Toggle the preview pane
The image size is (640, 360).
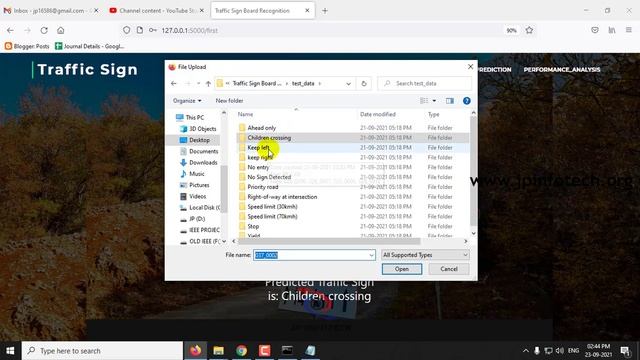pyautogui.click(x=450, y=101)
